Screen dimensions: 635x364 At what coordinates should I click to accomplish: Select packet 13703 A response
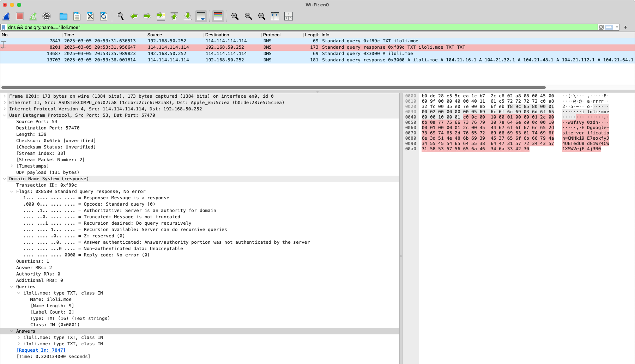tap(317, 60)
